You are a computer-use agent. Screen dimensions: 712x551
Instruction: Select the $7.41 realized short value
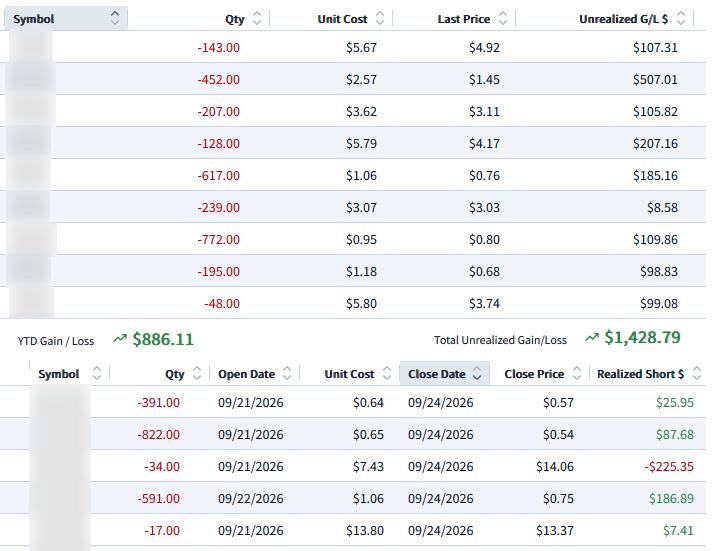point(678,531)
